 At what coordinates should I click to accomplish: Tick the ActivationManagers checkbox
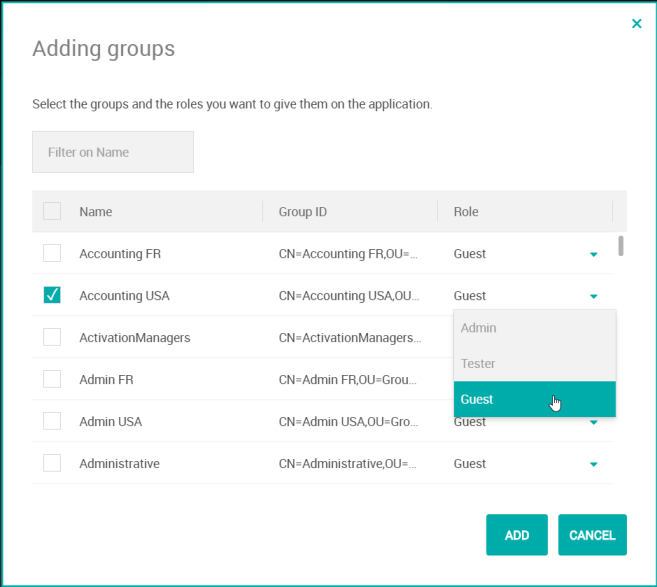(x=52, y=337)
